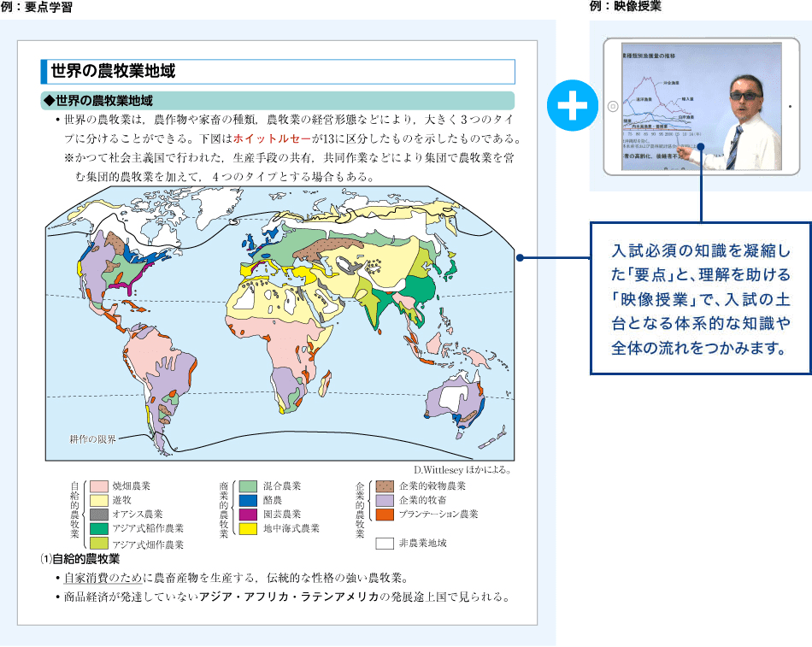Click the 例：映像授業 caption
812x647 pixels.
pyautogui.click(x=625, y=6)
